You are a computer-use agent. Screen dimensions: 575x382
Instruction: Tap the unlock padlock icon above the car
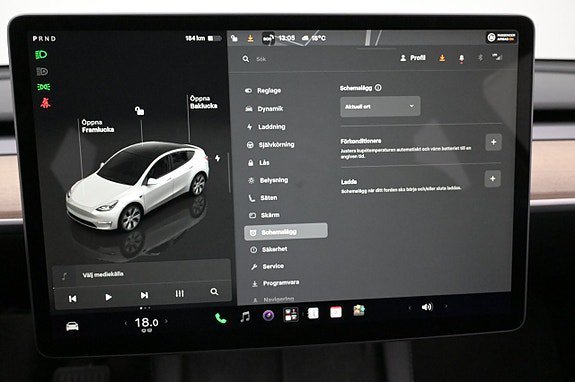tap(139, 110)
